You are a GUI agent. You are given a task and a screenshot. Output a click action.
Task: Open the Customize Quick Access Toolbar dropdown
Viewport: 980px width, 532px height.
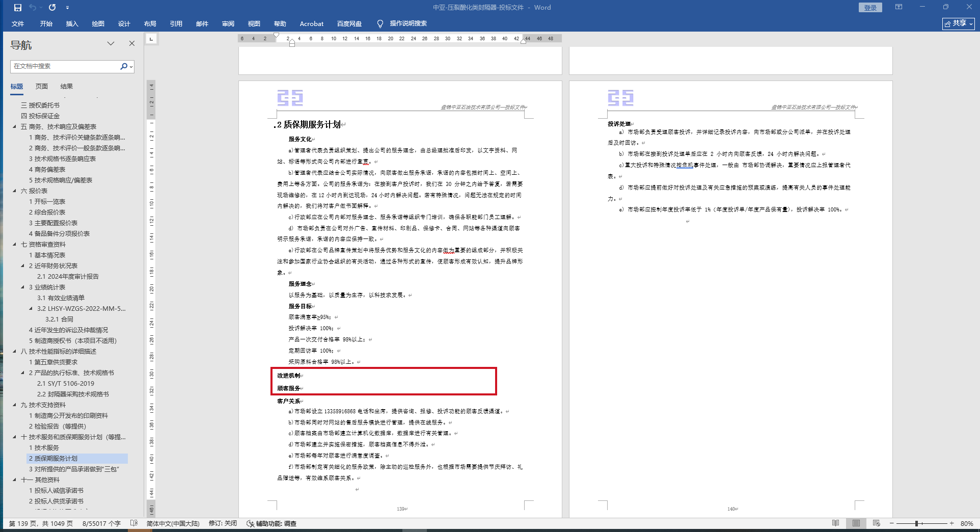tap(67, 8)
